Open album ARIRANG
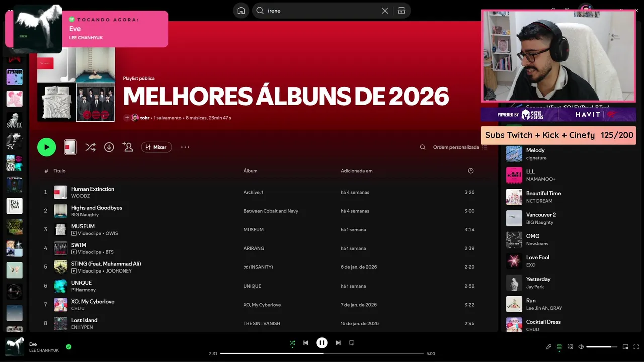 click(254, 248)
